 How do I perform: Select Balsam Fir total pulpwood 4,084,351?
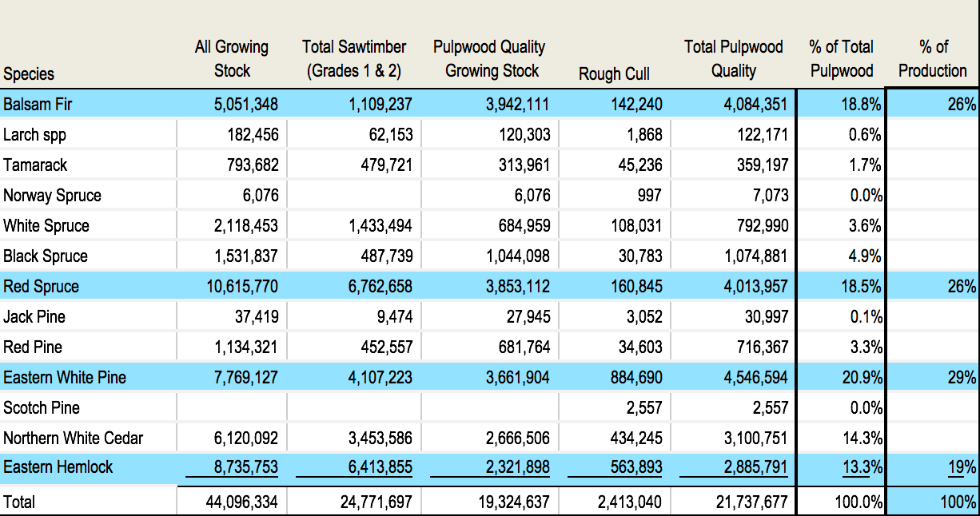755,104
